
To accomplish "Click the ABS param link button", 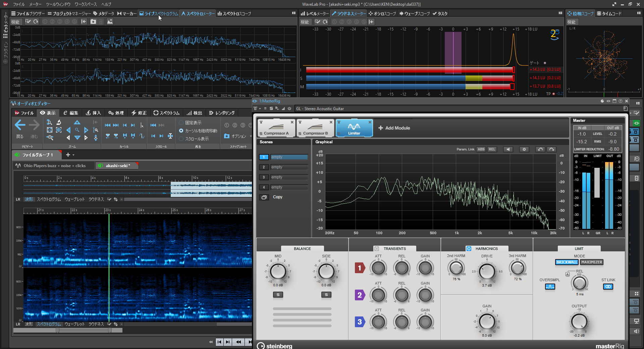I will (x=481, y=149).
